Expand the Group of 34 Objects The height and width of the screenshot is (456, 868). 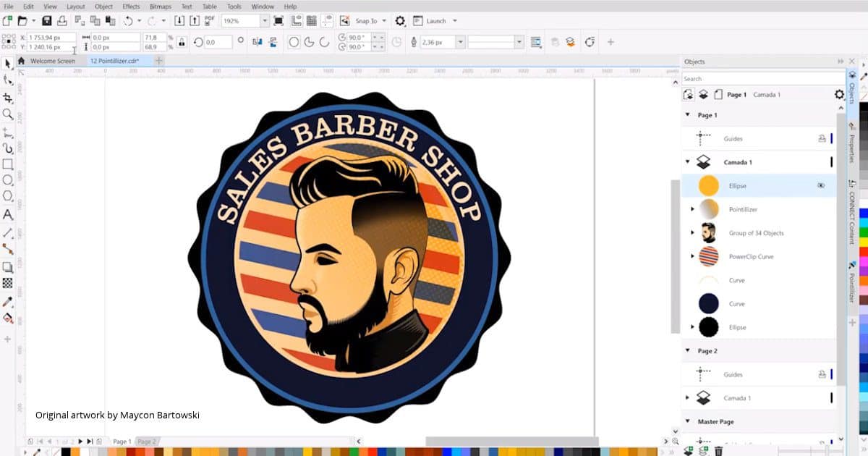coord(692,233)
